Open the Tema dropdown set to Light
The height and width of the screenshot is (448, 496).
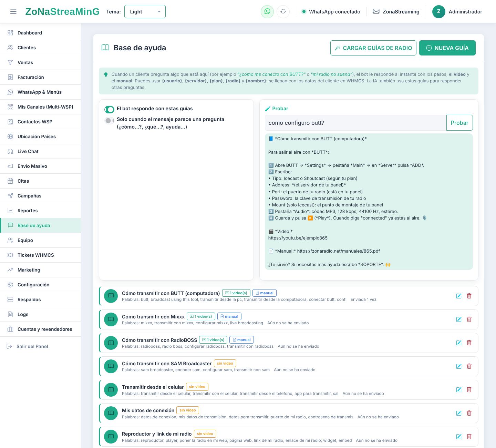tap(145, 12)
